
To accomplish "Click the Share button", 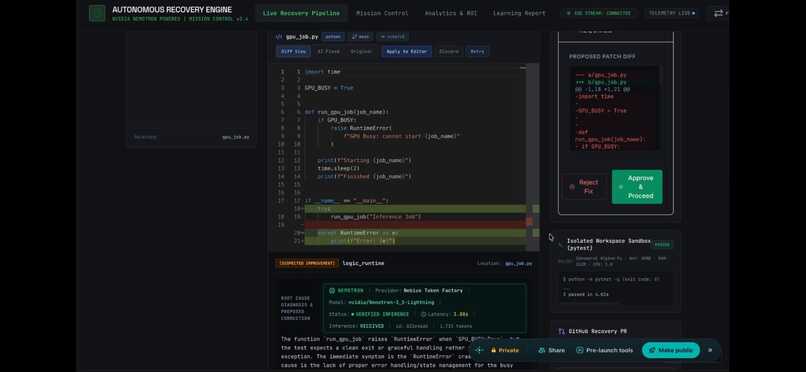I will (x=551, y=350).
